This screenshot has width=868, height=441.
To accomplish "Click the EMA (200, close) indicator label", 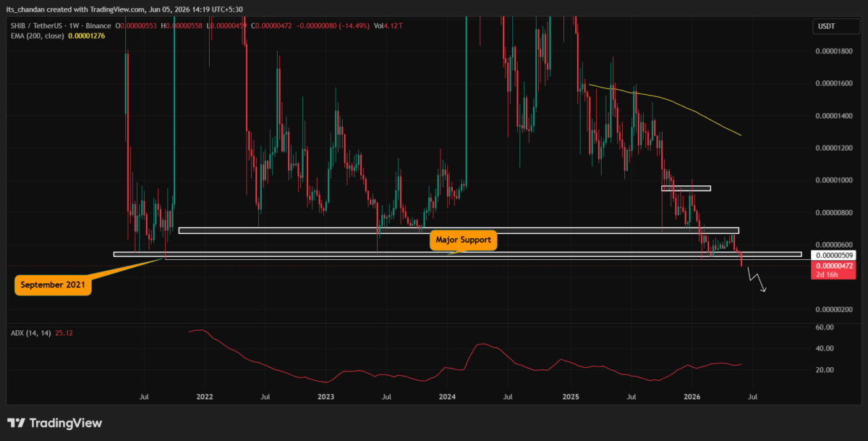I will 37,35.
